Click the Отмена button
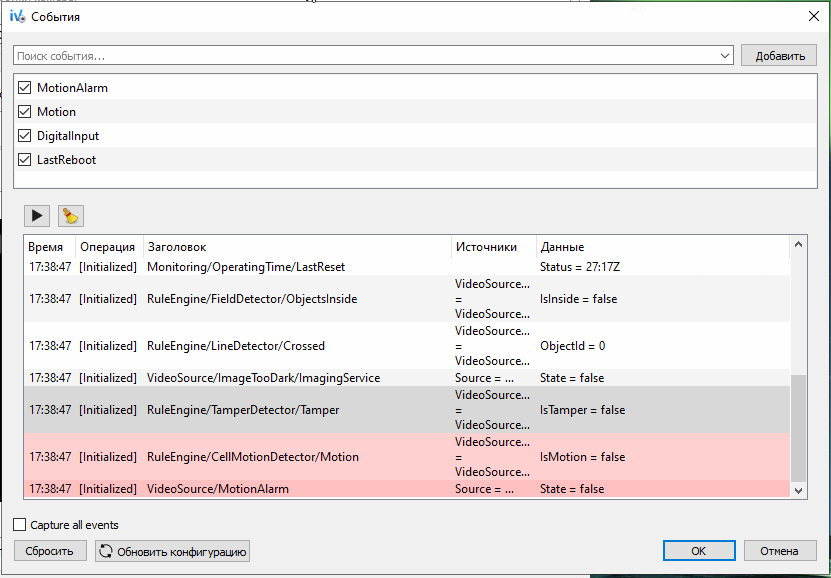 (x=780, y=550)
